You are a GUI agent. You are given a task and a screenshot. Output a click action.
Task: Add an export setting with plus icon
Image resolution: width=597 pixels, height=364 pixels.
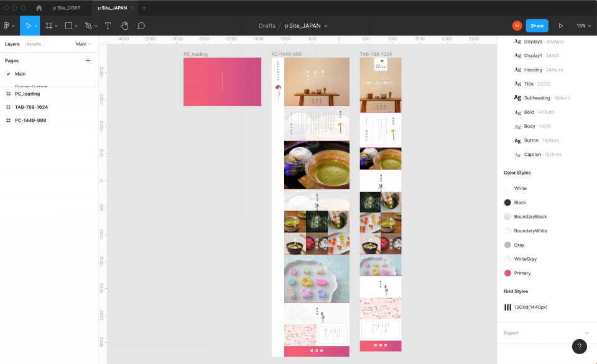click(586, 333)
